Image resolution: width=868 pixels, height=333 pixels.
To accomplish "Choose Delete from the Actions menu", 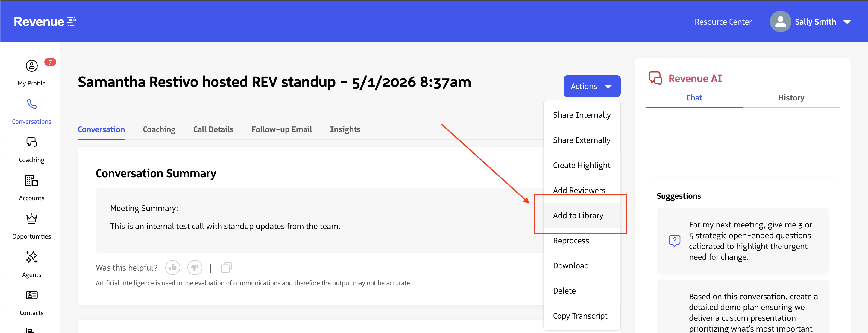I will pos(582,291).
